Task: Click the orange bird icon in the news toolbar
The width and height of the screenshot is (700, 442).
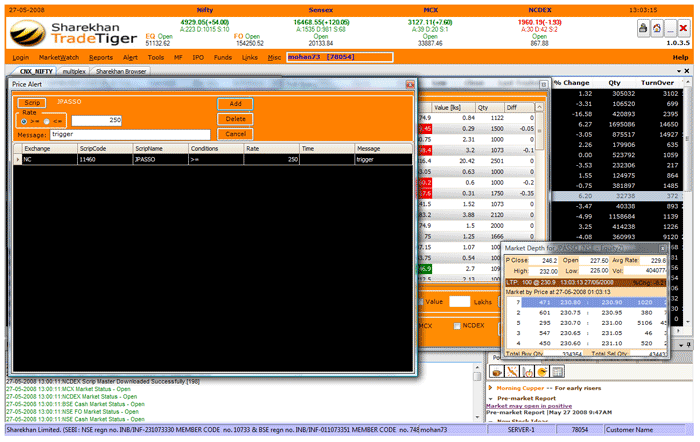Action: click(542, 371)
